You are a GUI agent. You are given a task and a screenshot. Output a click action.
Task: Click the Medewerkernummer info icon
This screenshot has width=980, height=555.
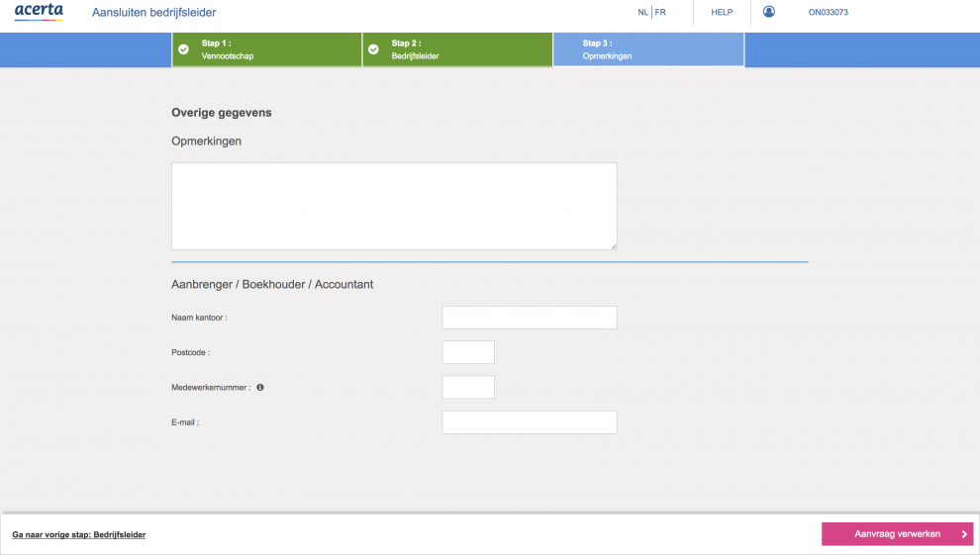(260, 387)
